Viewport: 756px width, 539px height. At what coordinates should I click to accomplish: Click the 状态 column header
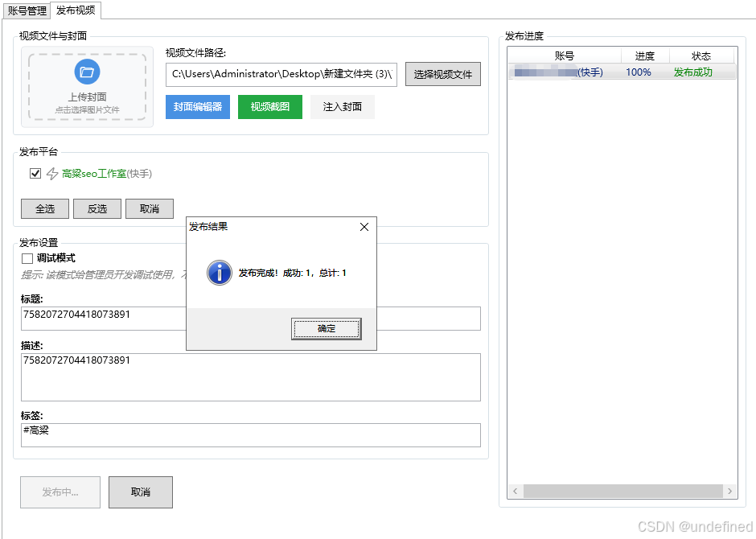(701, 56)
